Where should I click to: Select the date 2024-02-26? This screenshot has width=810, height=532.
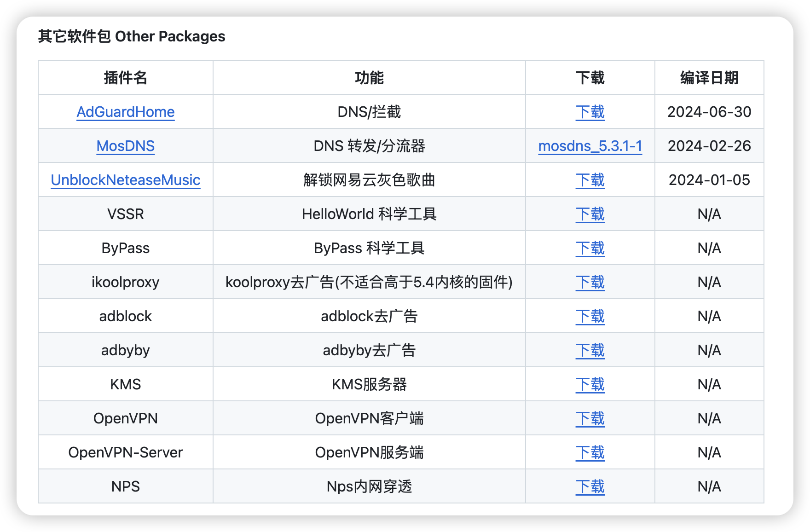tap(709, 146)
